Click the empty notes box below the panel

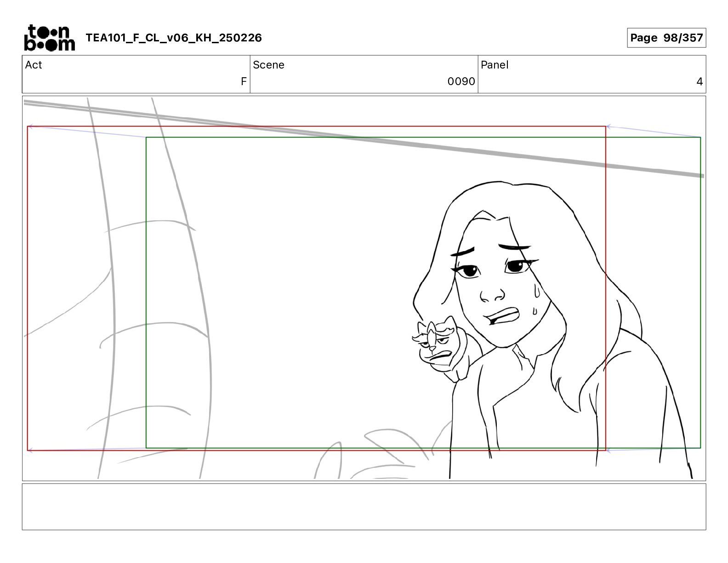point(364,506)
